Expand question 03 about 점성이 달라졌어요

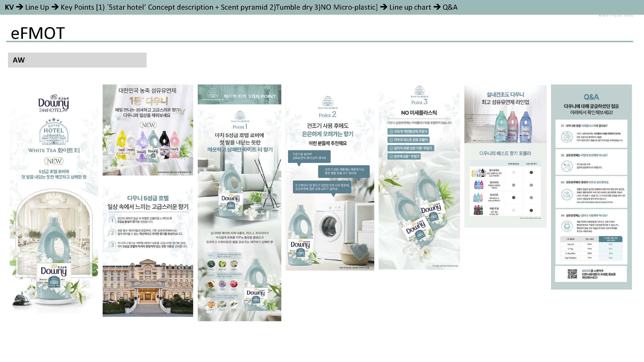coord(585,182)
